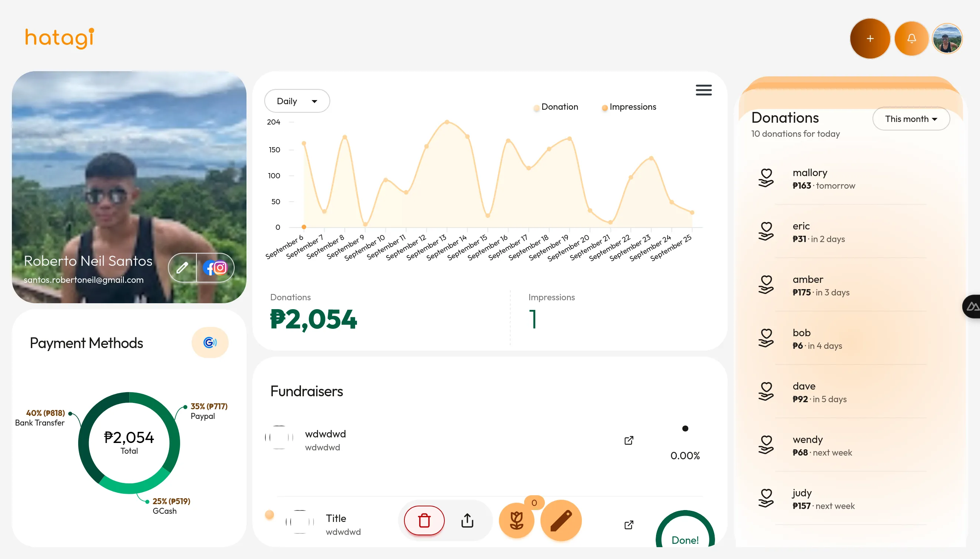This screenshot has width=980, height=559.
Task: Open Title fundraiser external link icon
Action: click(629, 525)
